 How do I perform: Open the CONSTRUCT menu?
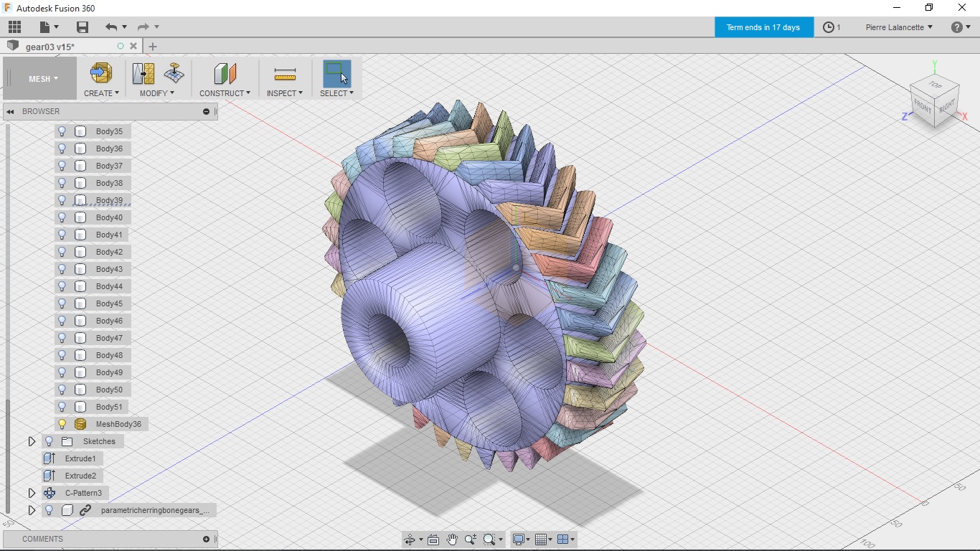click(225, 93)
